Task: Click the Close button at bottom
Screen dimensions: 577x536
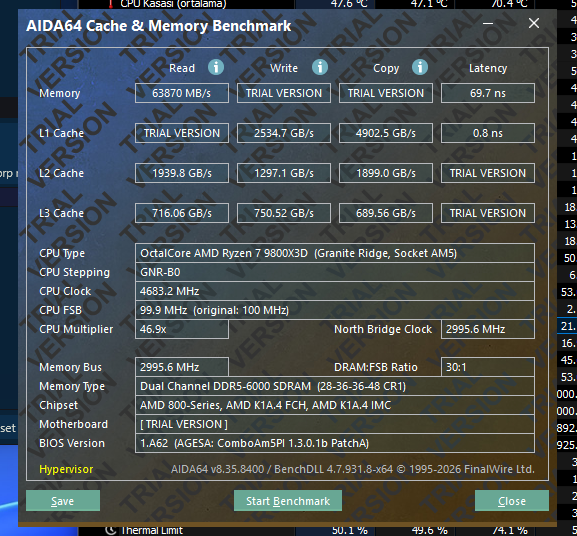Action: (512, 501)
